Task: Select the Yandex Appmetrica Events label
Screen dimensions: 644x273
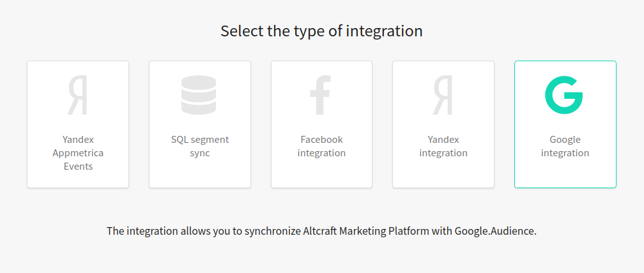Action: point(78,153)
